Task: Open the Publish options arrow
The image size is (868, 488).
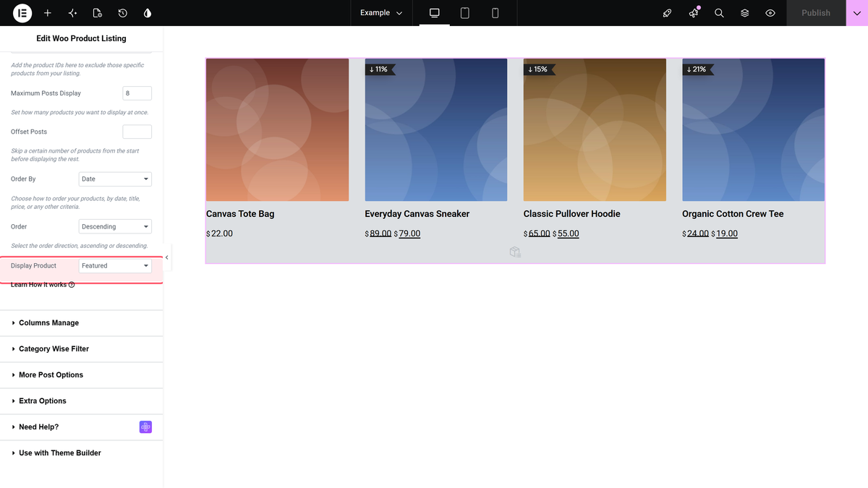Action: [x=856, y=13]
